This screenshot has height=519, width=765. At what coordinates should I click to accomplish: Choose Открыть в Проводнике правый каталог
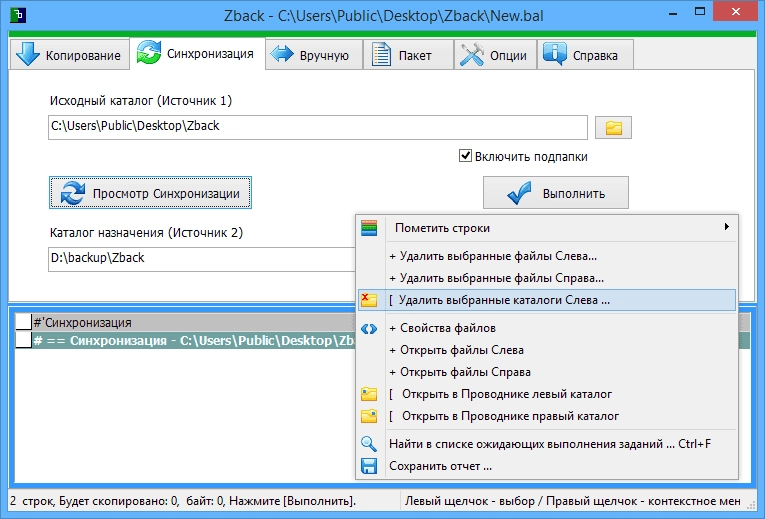(x=546, y=416)
